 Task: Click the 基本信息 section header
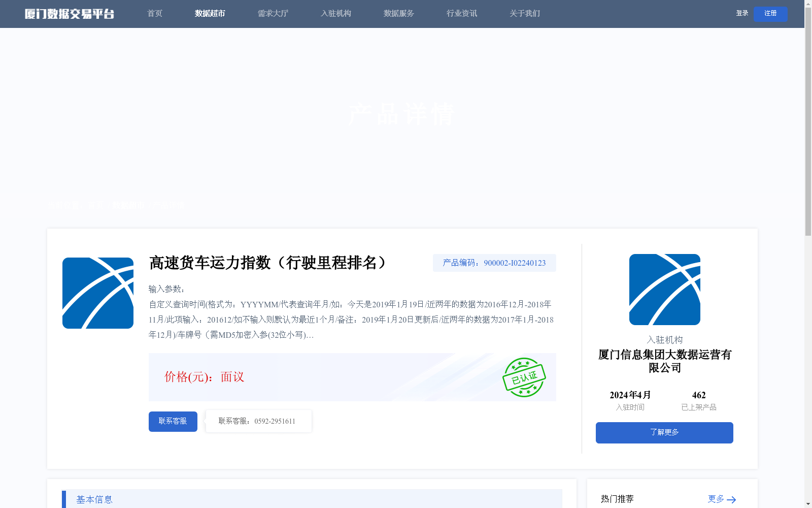(312, 499)
